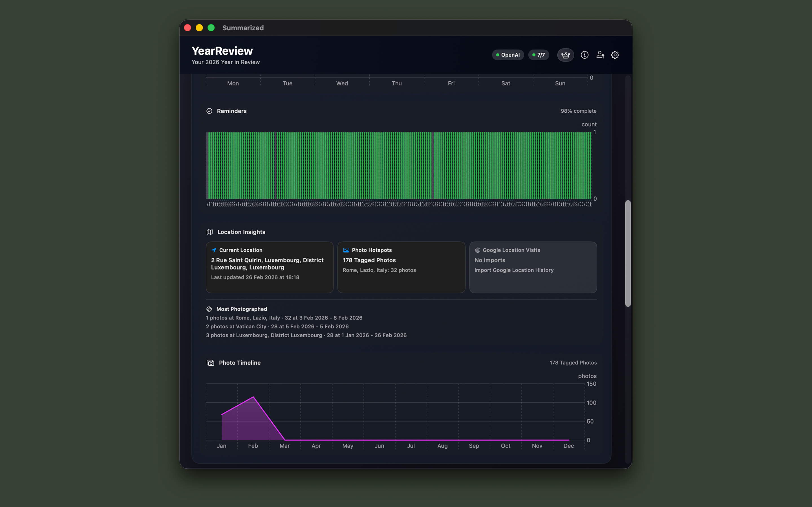The image size is (812, 507).
Task: Click the Google Location Visits globe icon
Action: pos(477,250)
